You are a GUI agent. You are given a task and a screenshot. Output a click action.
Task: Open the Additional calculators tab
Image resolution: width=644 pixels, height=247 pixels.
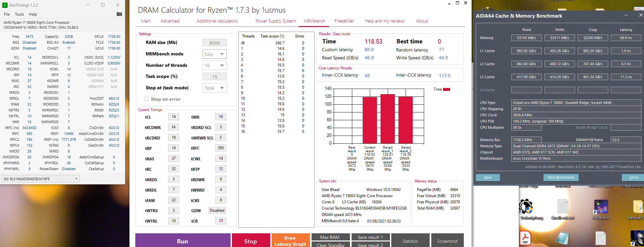[217, 21]
